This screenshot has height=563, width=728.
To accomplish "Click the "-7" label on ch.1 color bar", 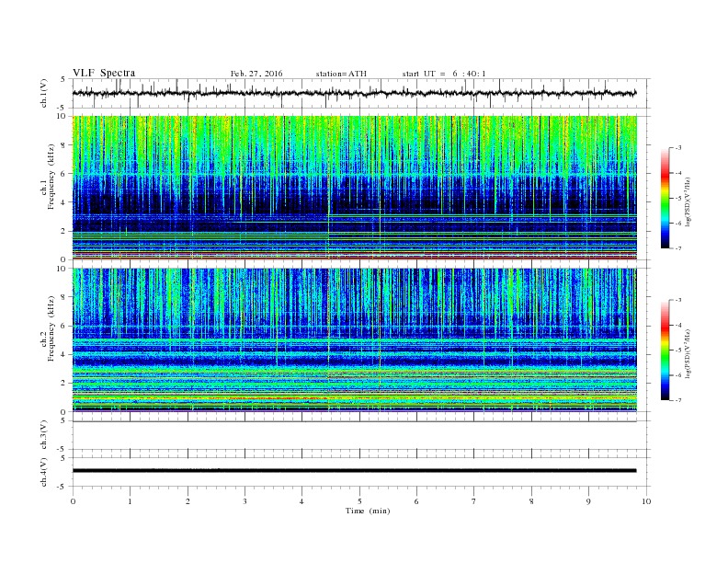I will (678, 248).
